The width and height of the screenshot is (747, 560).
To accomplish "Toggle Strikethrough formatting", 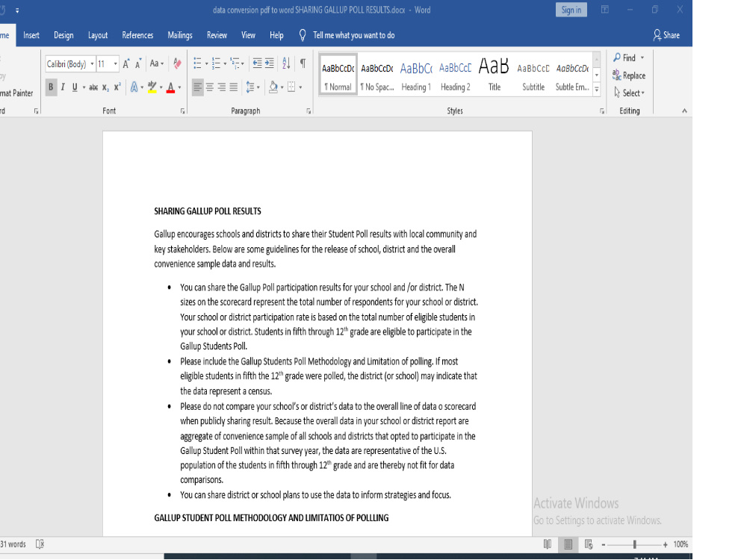I will 93,87.
